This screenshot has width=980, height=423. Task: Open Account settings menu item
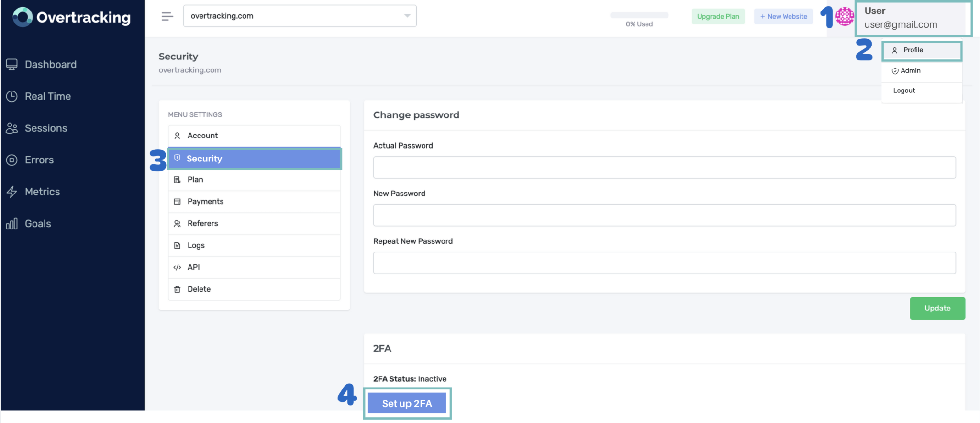click(x=254, y=136)
